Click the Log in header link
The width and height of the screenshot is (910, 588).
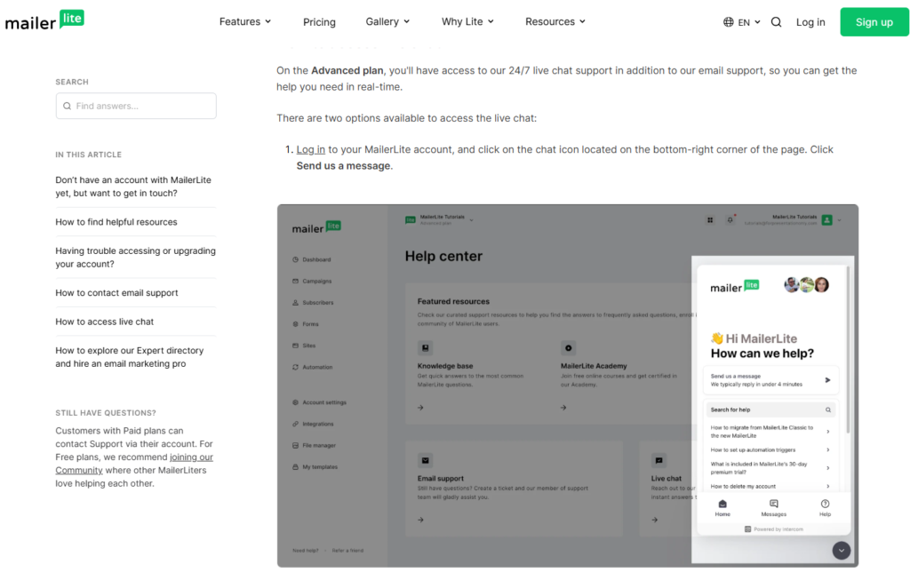click(810, 22)
